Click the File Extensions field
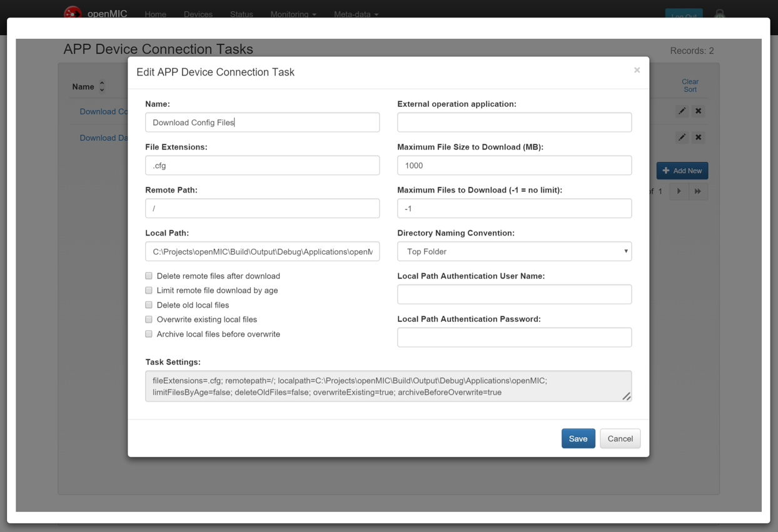 tap(262, 165)
